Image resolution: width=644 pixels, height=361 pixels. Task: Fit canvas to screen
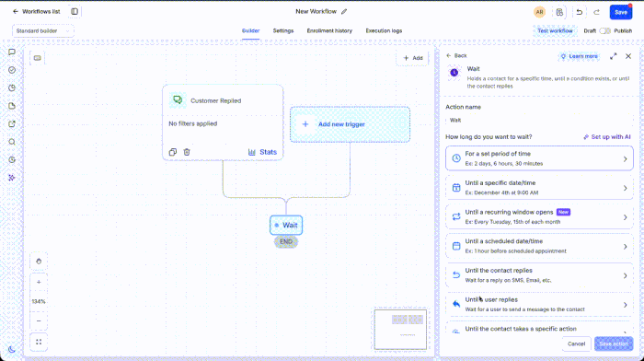coord(39,342)
